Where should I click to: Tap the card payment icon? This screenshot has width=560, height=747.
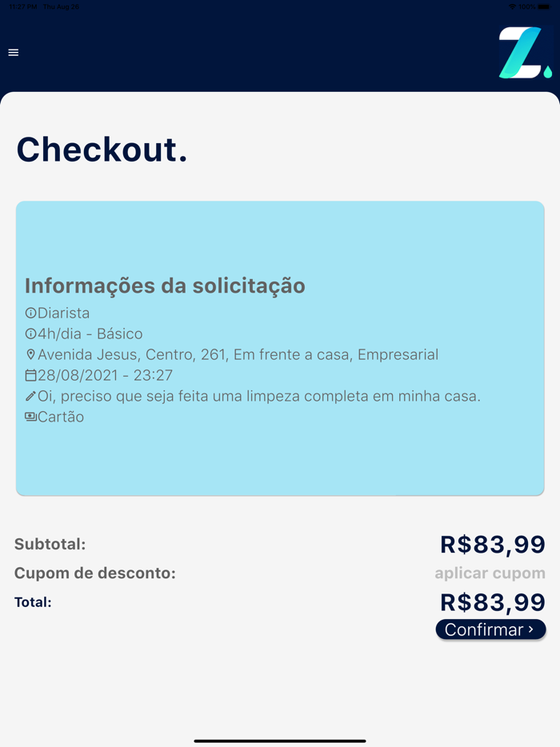click(30, 417)
